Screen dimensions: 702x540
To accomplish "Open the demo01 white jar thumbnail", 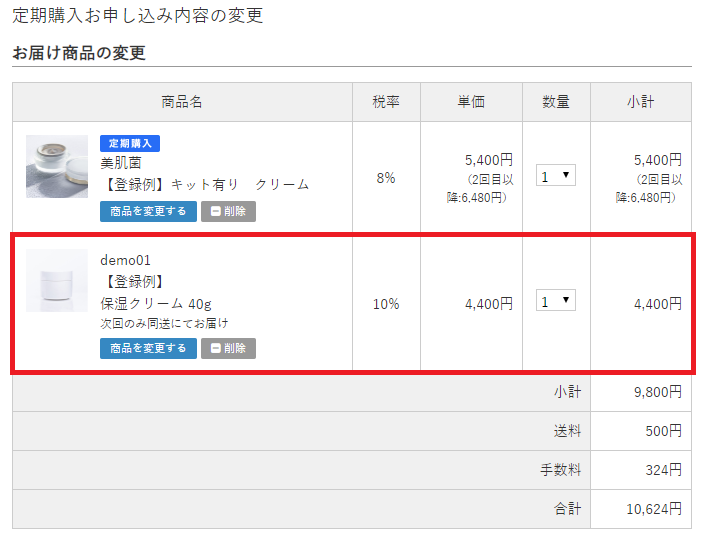I will pos(57,281).
